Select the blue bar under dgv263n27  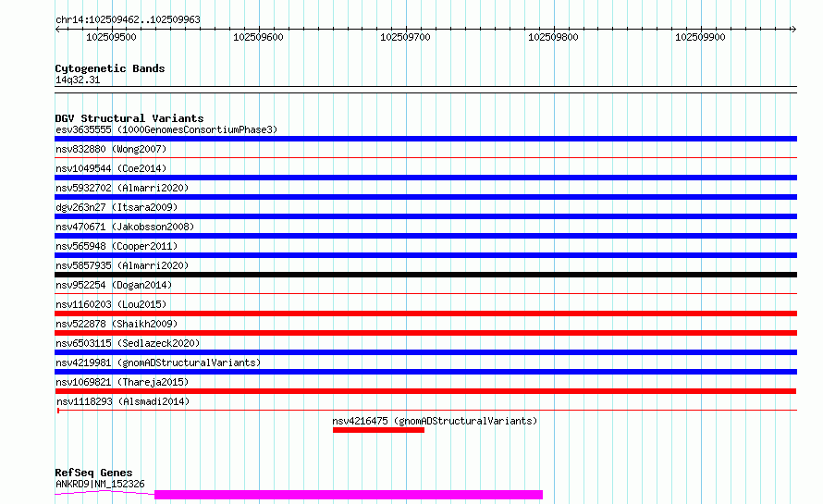pyautogui.click(x=425, y=216)
